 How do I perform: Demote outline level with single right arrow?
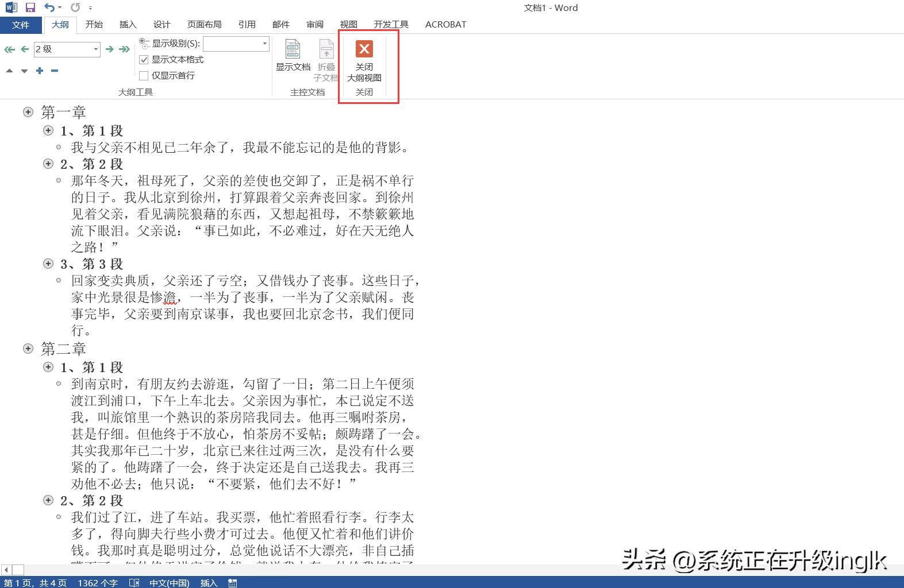(x=109, y=49)
